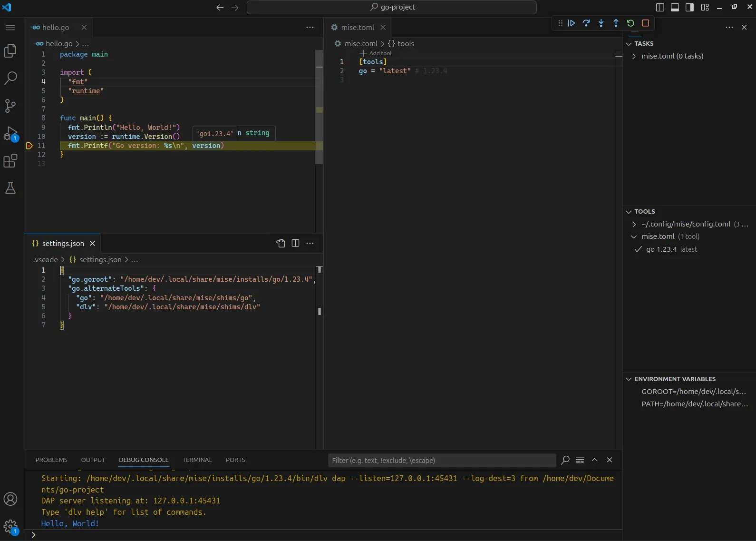Screen dimensions: 756x541
Task: Open the Search view in activity bar
Action: point(10,78)
